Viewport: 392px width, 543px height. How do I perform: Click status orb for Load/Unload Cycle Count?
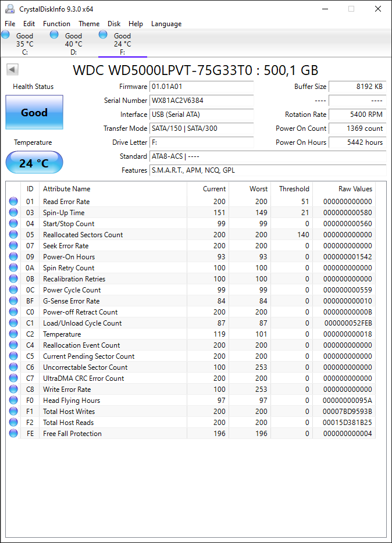(13, 323)
